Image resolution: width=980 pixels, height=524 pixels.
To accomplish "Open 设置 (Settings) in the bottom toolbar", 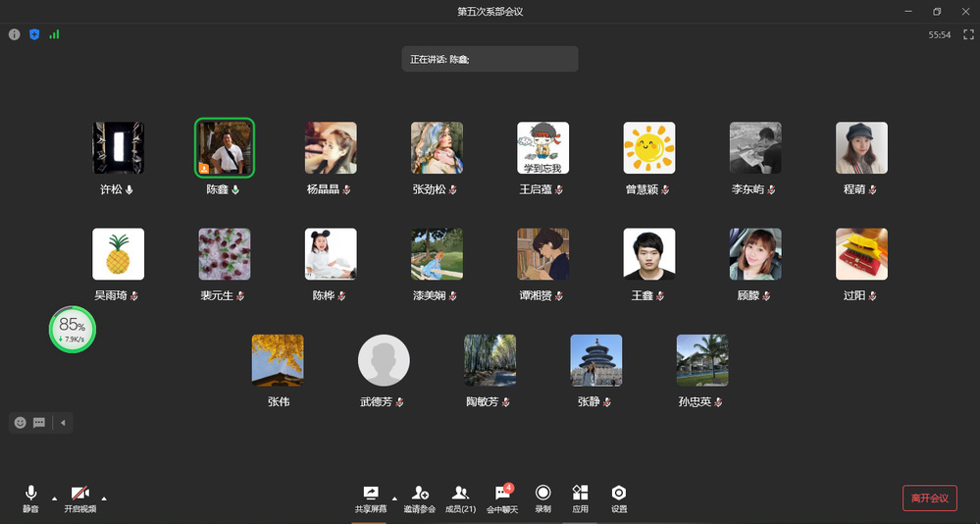I will click(x=618, y=498).
